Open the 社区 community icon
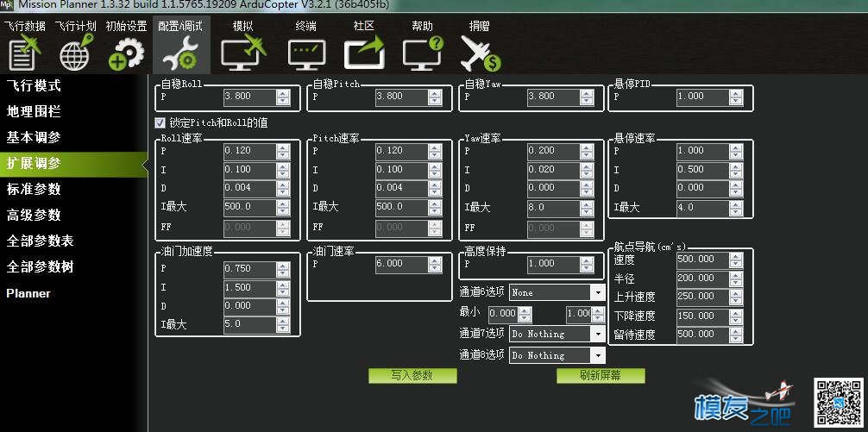The height and width of the screenshot is (432, 868). click(x=364, y=53)
